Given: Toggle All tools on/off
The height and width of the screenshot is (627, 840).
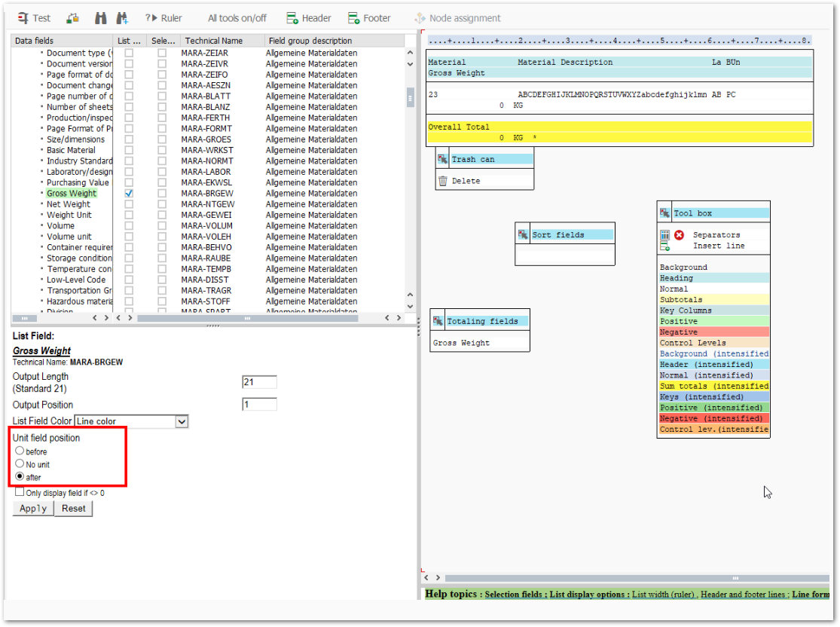Looking at the screenshot, I should 237,18.
